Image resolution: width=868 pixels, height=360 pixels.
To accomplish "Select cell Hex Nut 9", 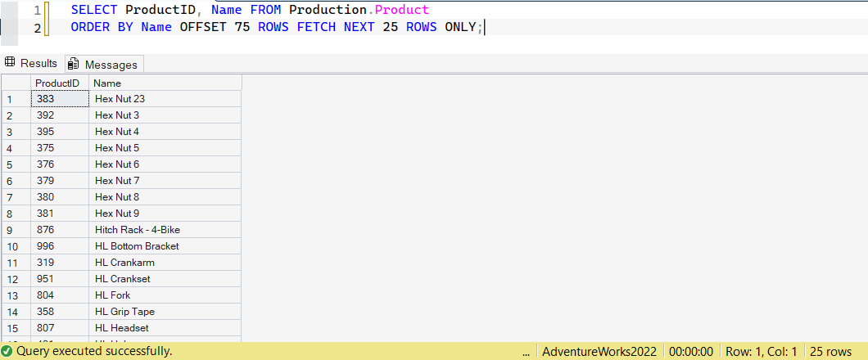I will pyautogui.click(x=165, y=214).
